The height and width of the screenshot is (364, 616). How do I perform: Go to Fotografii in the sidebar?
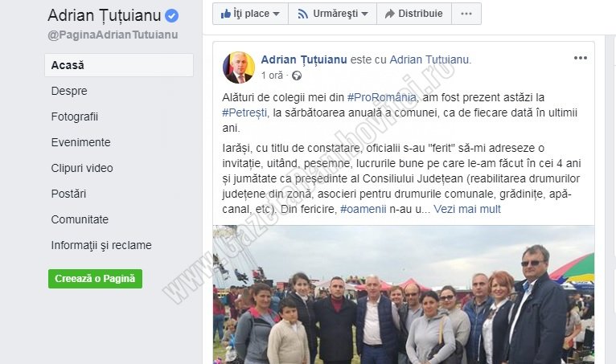point(75,117)
